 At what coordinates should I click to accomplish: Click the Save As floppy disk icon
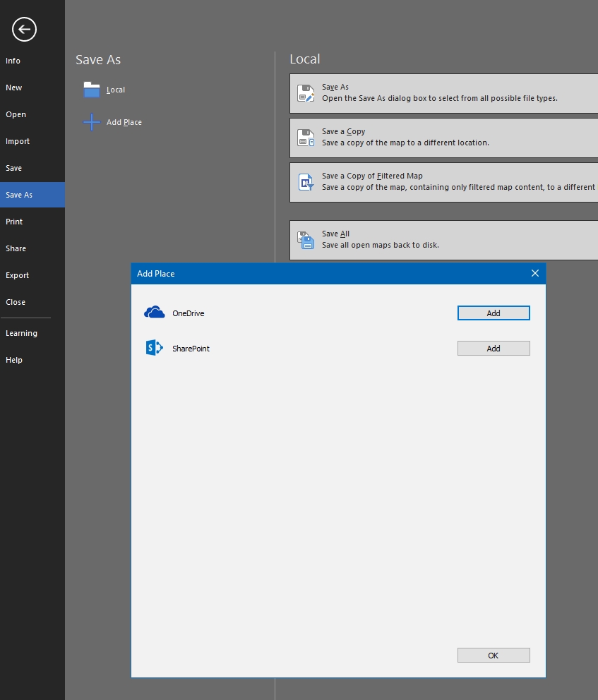306,93
